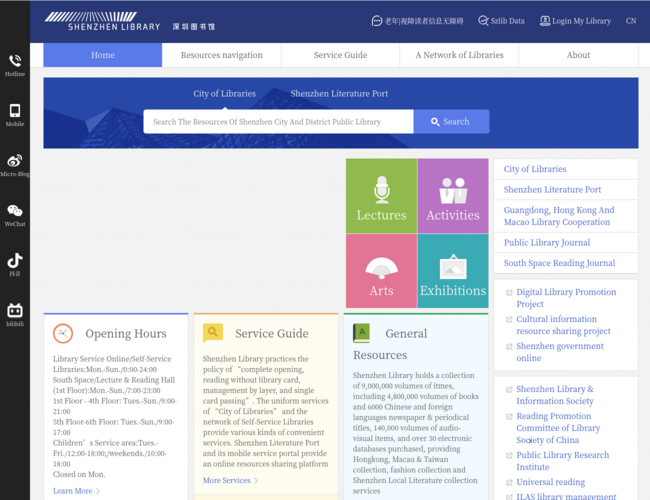Click the blue Search button
This screenshot has width=650, height=500.
(x=451, y=122)
